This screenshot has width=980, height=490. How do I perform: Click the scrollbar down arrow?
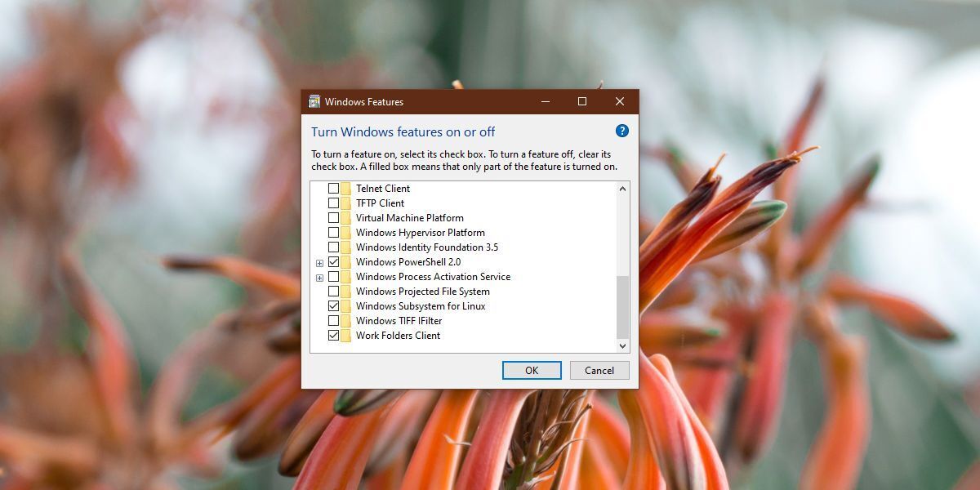click(621, 345)
